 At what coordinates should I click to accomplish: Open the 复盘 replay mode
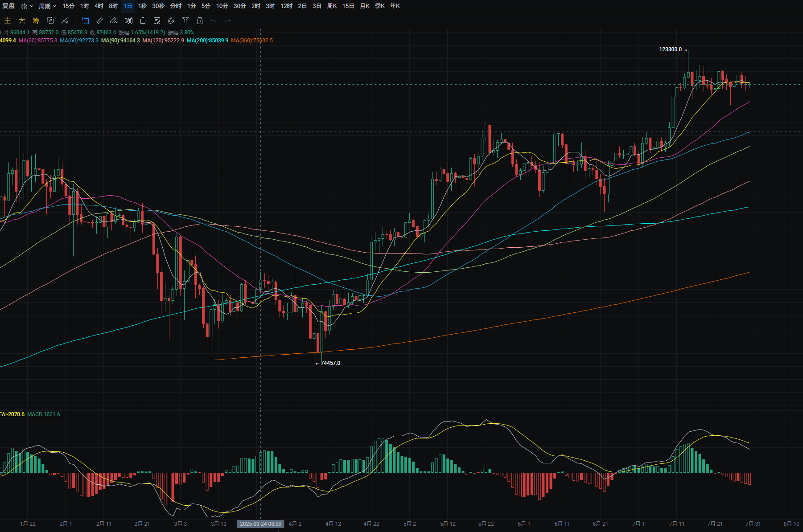[8, 6]
